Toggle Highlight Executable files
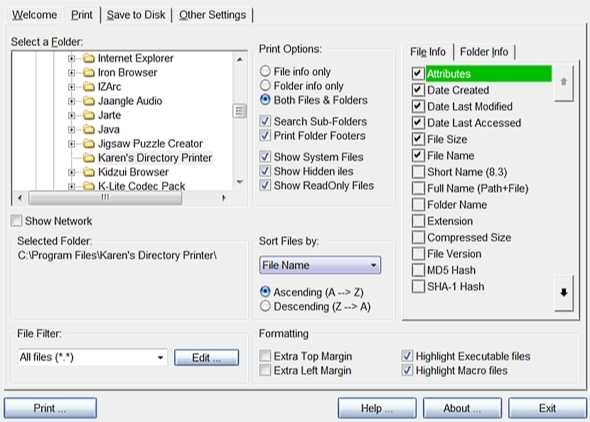The height and width of the screenshot is (422, 590). 407,356
